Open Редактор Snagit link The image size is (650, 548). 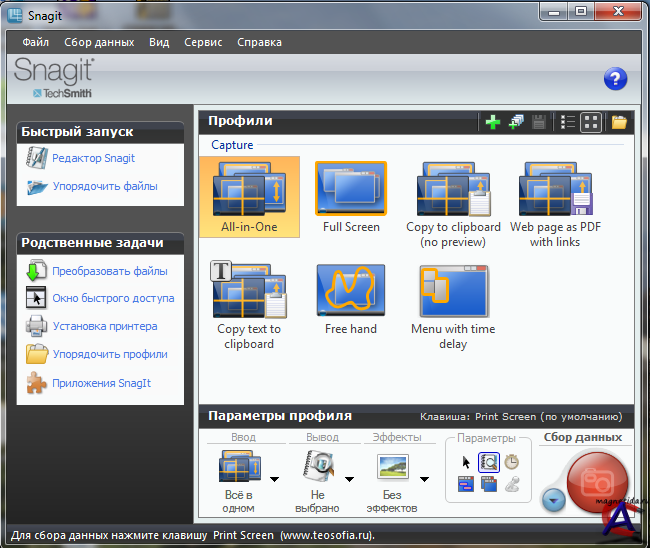[94, 158]
